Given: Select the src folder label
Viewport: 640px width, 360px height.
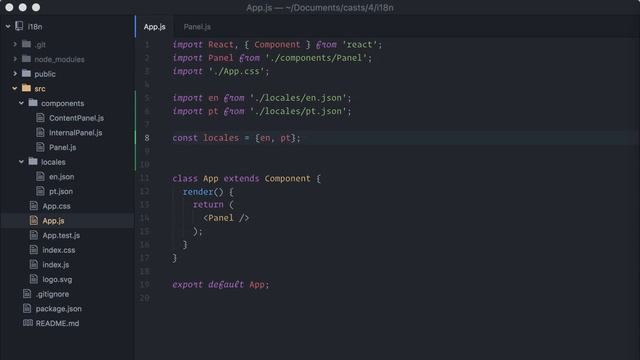Looking at the screenshot, I should 40,89.
